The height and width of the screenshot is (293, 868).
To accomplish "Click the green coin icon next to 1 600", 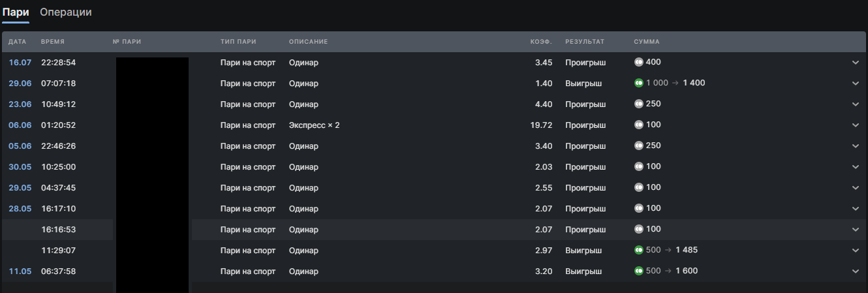I will (x=639, y=271).
